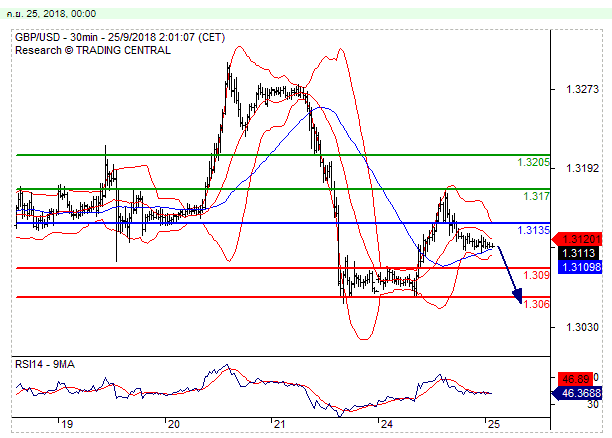Click the date axis label 20
This screenshot has width=612, height=438.
coord(173,424)
